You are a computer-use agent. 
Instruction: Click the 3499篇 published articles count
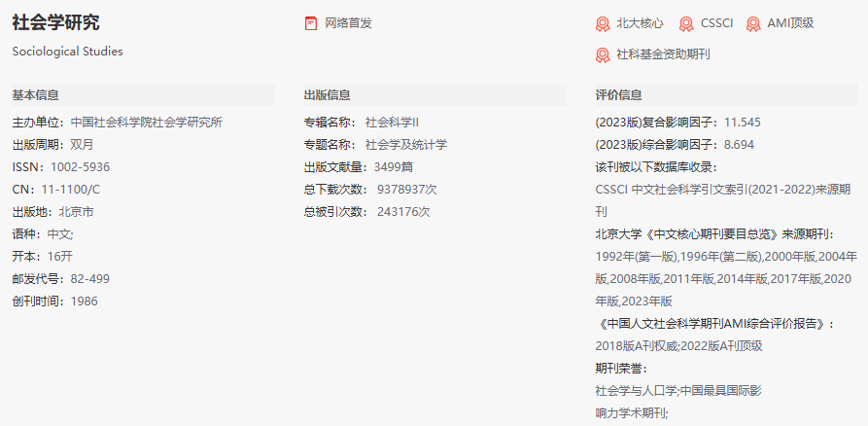click(394, 167)
